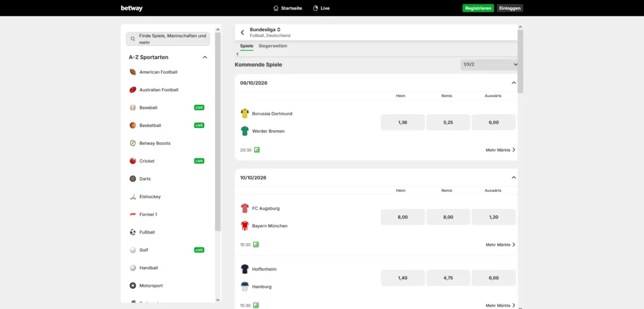Image resolution: width=644 pixels, height=309 pixels.
Task: Click the LIVE badge next to Baseball
Action: pos(199,107)
